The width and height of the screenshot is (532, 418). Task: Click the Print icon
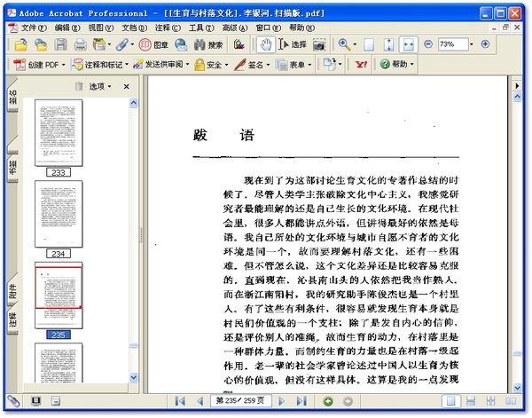point(81,44)
